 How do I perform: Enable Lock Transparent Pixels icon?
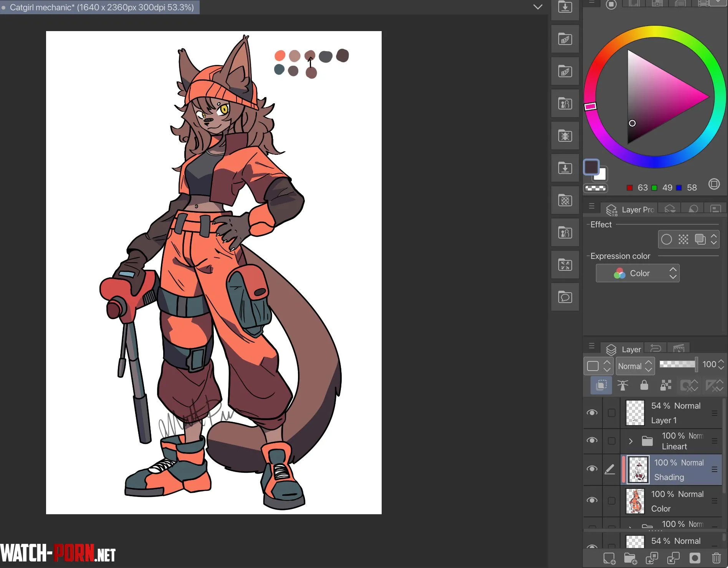666,385
